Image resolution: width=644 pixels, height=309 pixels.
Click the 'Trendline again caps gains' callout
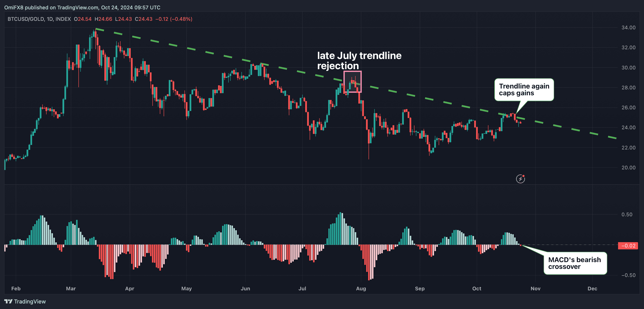point(524,90)
